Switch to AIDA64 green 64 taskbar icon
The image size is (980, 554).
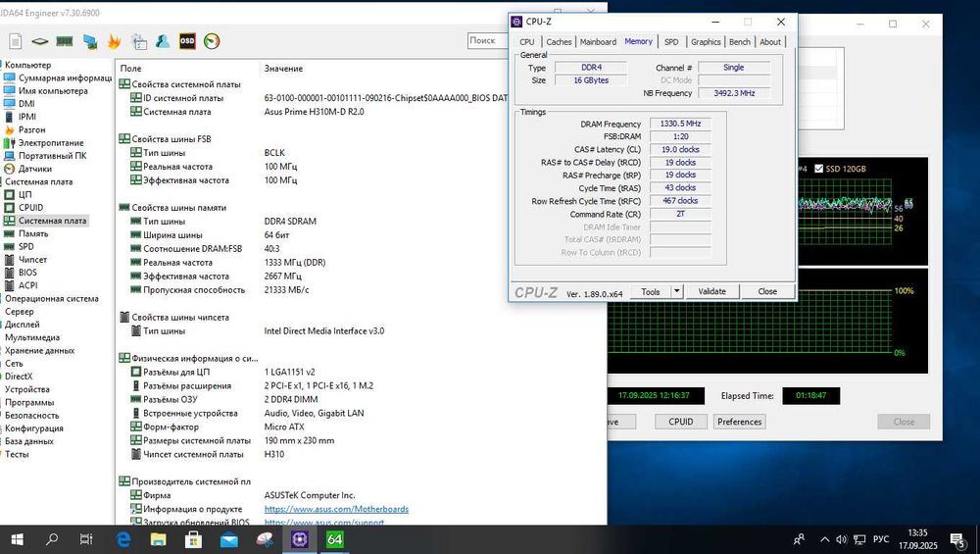334,539
